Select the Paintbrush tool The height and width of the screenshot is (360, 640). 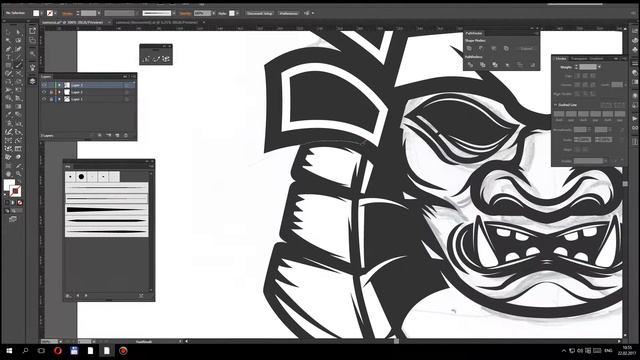(x=18, y=65)
